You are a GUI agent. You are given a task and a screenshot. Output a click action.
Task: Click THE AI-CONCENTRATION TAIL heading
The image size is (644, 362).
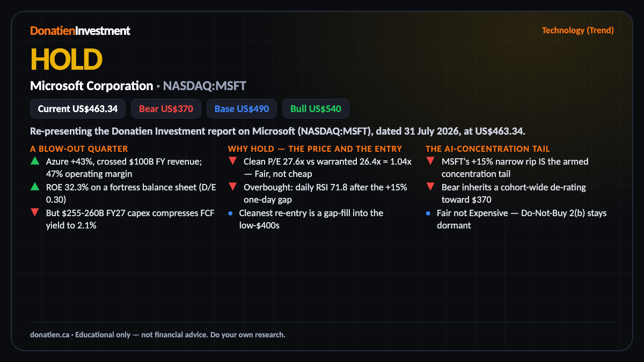(487, 149)
